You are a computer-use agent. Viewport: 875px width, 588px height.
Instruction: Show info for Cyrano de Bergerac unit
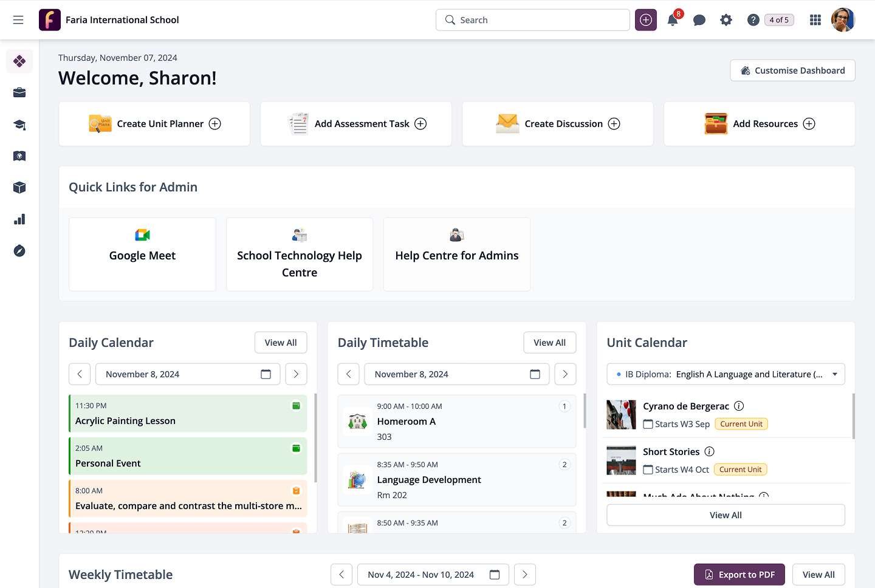click(739, 406)
